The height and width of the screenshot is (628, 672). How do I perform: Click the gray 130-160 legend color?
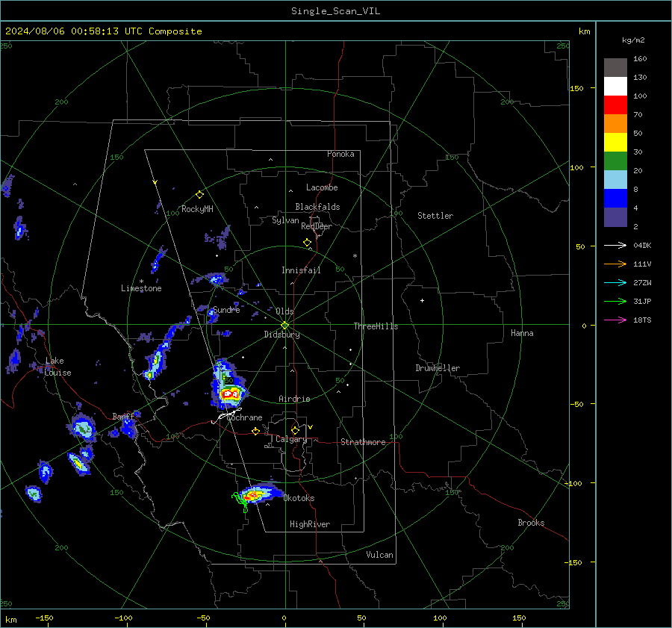[x=615, y=68]
